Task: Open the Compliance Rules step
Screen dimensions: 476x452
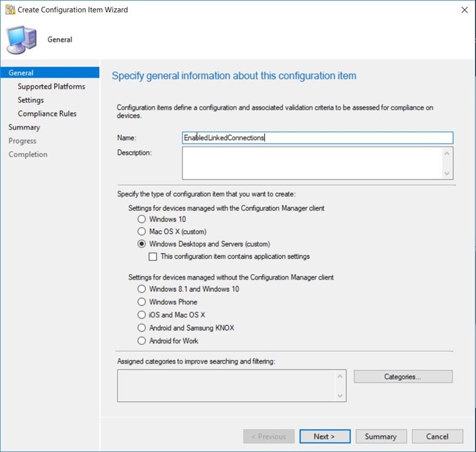Action: point(47,114)
